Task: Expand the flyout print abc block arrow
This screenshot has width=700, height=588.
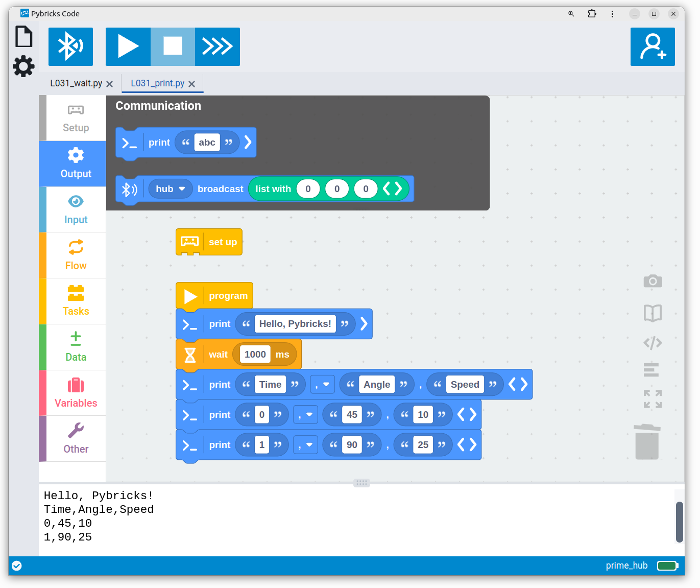Action: coord(248,142)
